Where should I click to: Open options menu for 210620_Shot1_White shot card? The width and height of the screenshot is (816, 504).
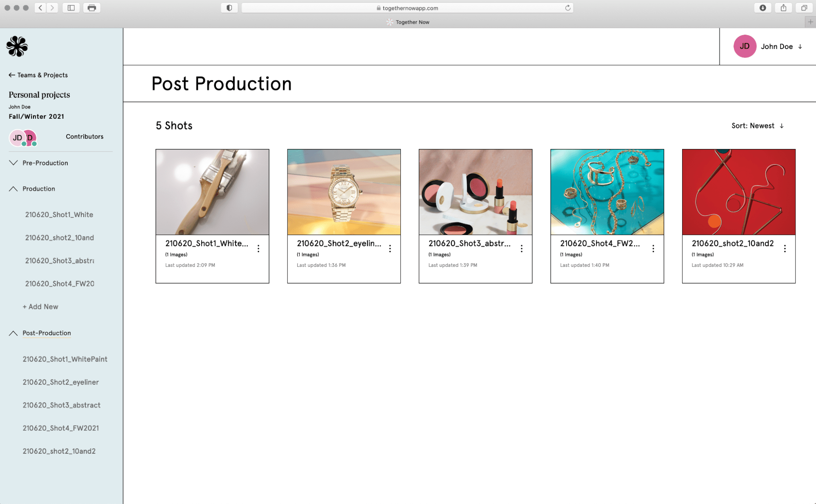[258, 249]
